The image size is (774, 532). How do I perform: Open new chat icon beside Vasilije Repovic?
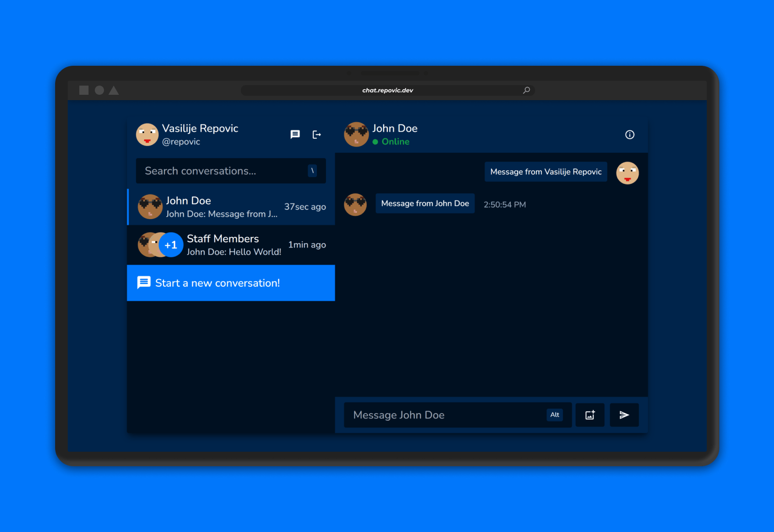(x=295, y=134)
